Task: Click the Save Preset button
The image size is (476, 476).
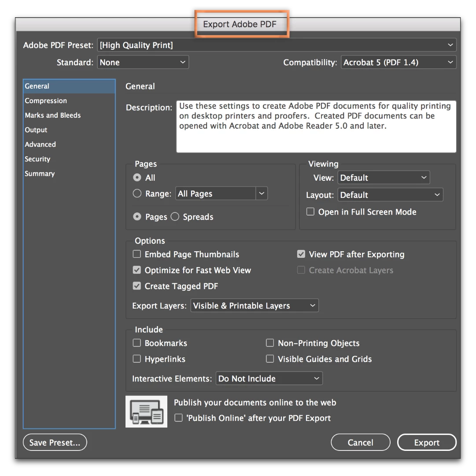Action: [55, 442]
